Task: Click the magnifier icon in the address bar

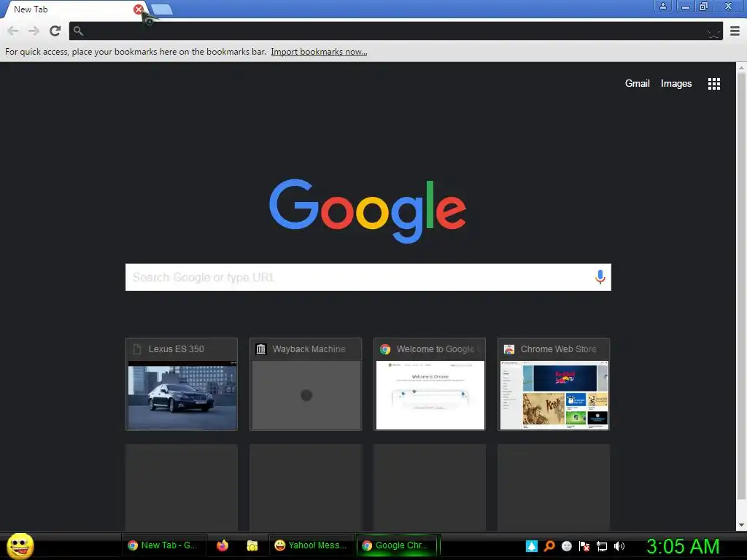Action: pyautogui.click(x=78, y=31)
